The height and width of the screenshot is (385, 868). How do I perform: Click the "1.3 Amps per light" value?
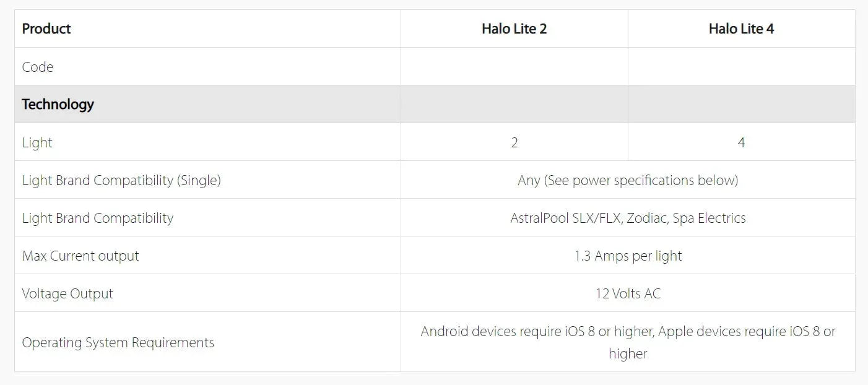pos(628,256)
